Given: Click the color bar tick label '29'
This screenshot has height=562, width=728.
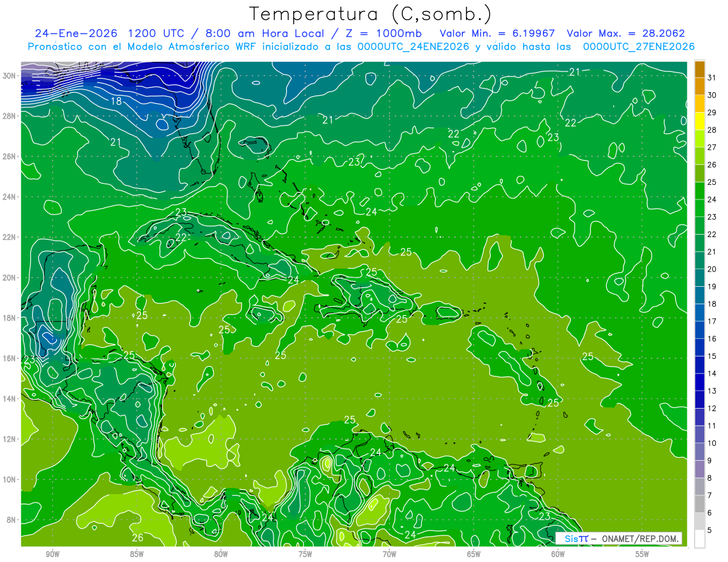Looking at the screenshot, I should (712, 112).
